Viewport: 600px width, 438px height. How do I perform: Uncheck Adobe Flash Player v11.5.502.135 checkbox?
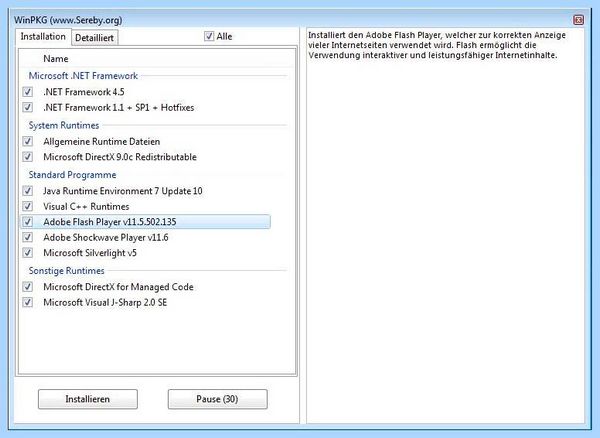tap(28, 221)
